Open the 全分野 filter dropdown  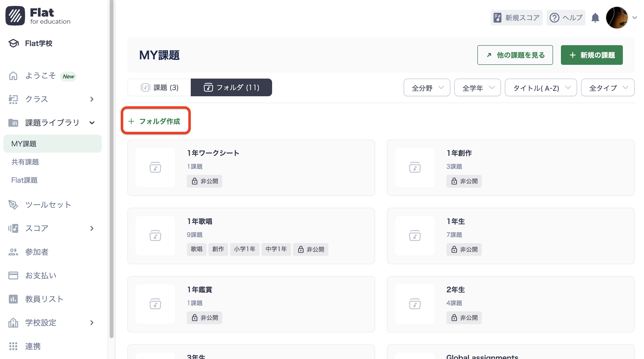coord(427,88)
